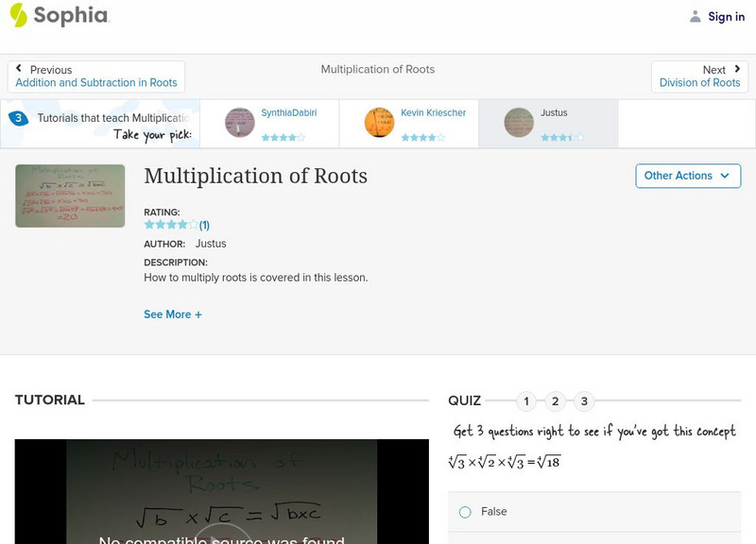Click the blue "3" tutorials count badge

coord(16,118)
